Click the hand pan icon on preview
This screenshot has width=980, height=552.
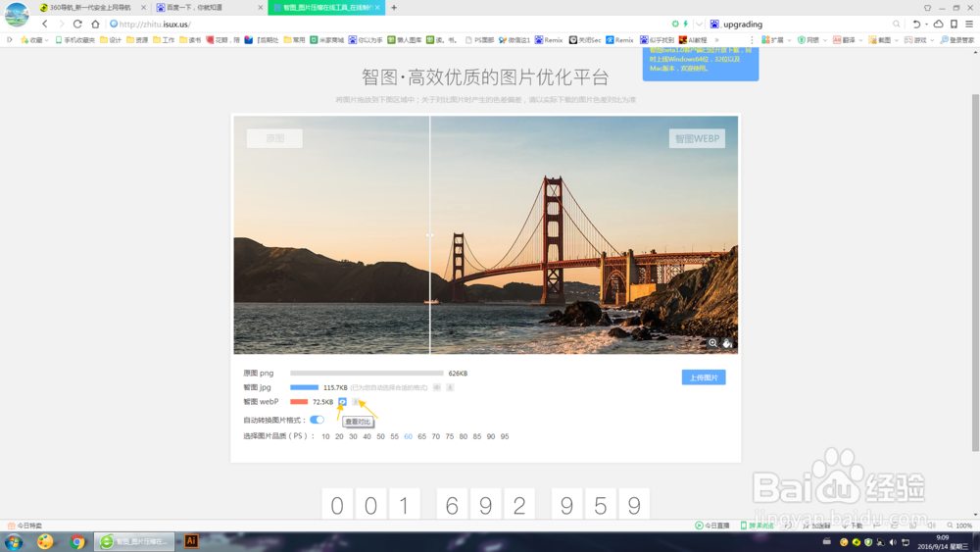point(727,343)
